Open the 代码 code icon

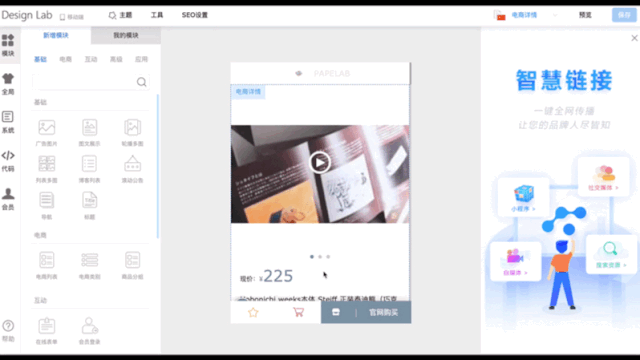pos(8,161)
